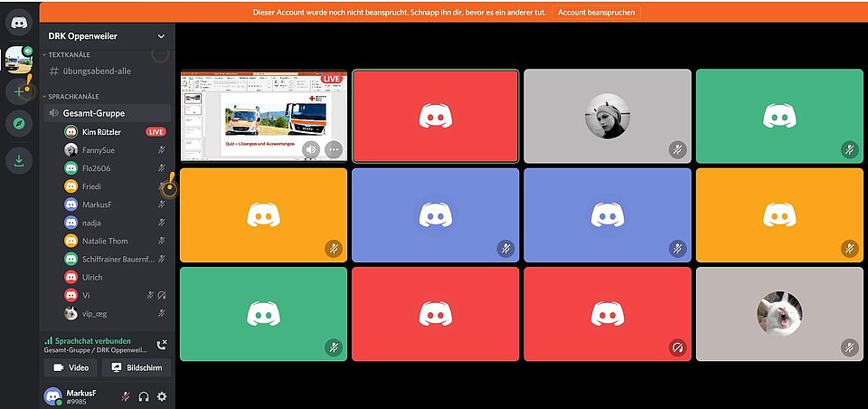868x409 pixels.
Task: Click deafened icon on bottom red tile
Action: (677, 348)
